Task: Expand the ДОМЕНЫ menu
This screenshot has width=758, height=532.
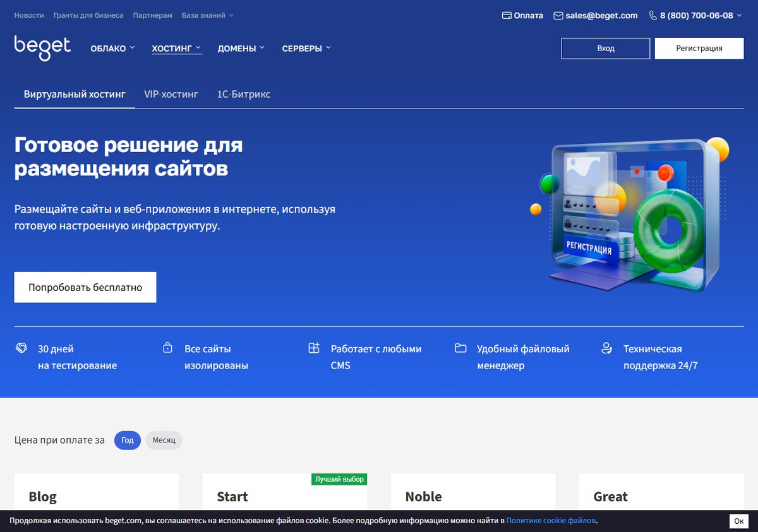Action: click(x=241, y=48)
